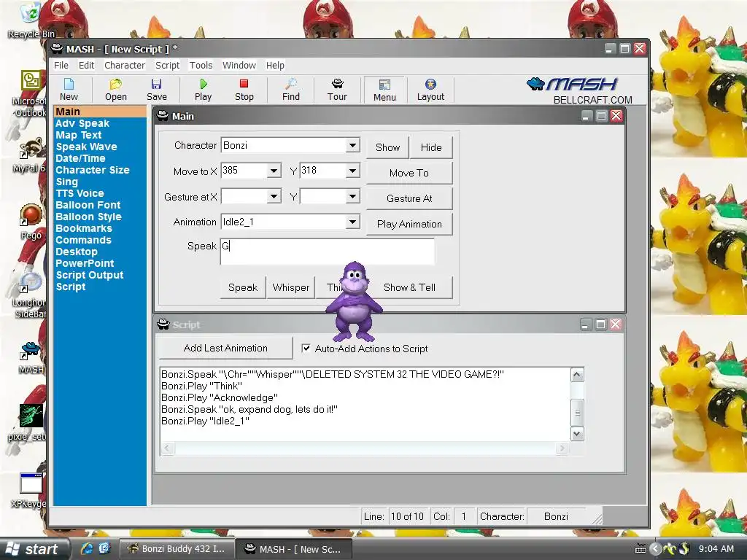Select Adv Speak in the sidebar
The width and height of the screenshot is (747, 560).
pyautogui.click(x=82, y=123)
